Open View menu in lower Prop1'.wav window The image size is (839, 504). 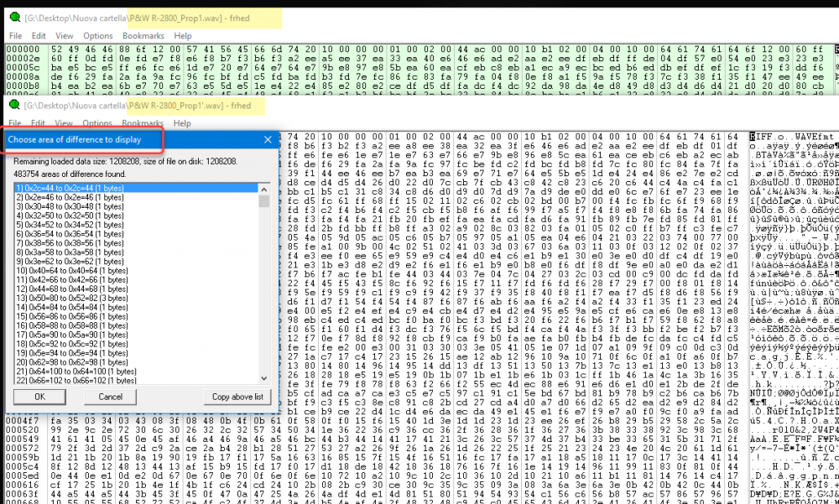(64, 123)
